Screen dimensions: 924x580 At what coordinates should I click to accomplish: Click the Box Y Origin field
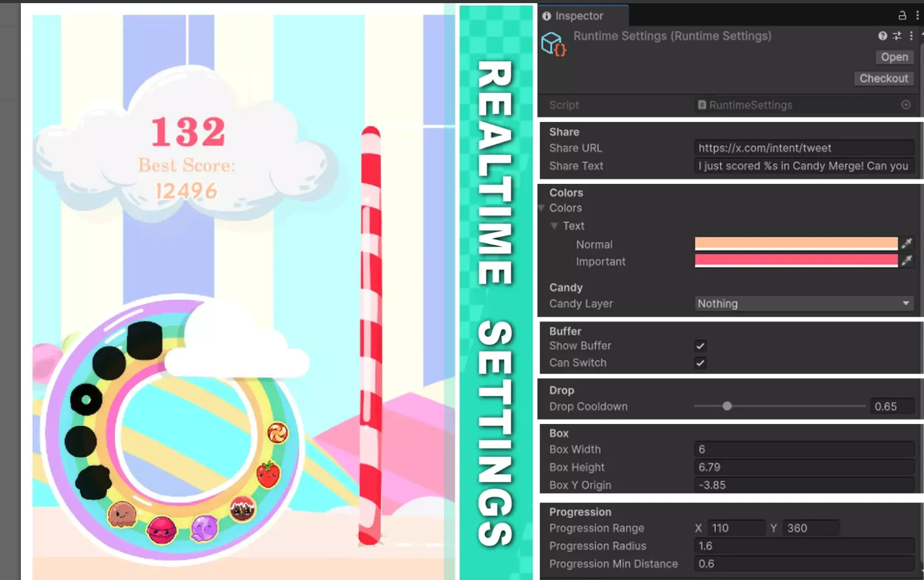tap(804, 485)
